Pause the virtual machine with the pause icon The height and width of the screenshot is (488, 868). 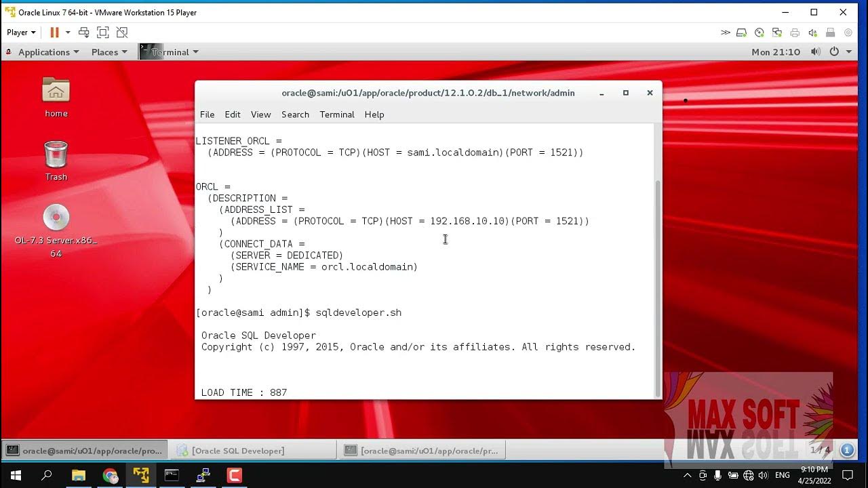pos(54,33)
